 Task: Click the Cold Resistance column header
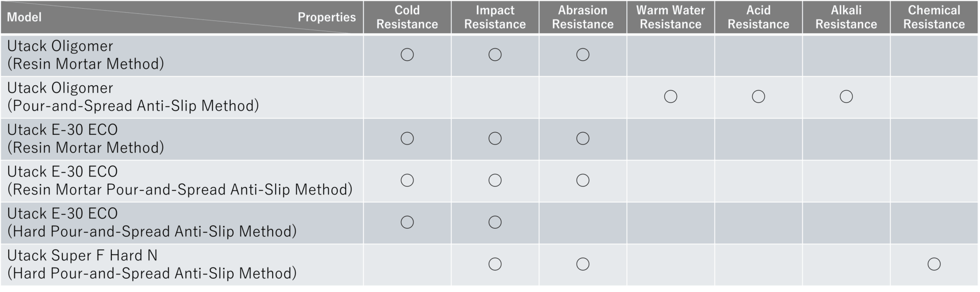coord(407,17)
